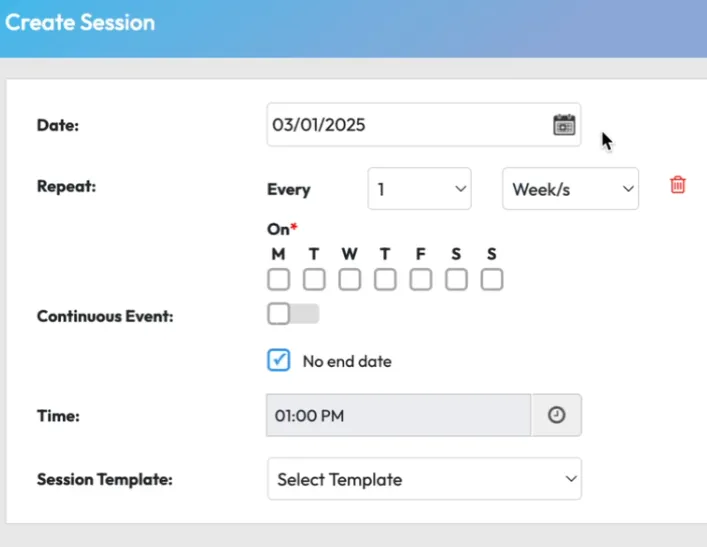The height and width of the screenshot is (547, 707).
Task: Check the Tuesday checkbox
Action: click(314, 279)
